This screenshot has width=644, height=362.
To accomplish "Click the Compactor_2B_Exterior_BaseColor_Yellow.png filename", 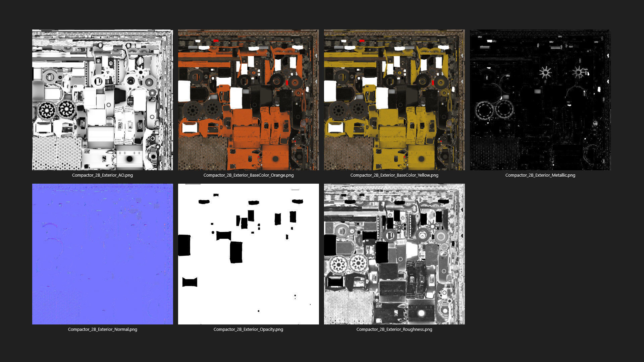I will (x=394, y=175).
